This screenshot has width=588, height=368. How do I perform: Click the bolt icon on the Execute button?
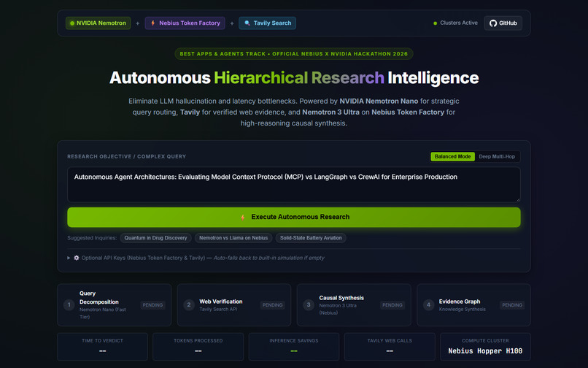pos(243,217)
